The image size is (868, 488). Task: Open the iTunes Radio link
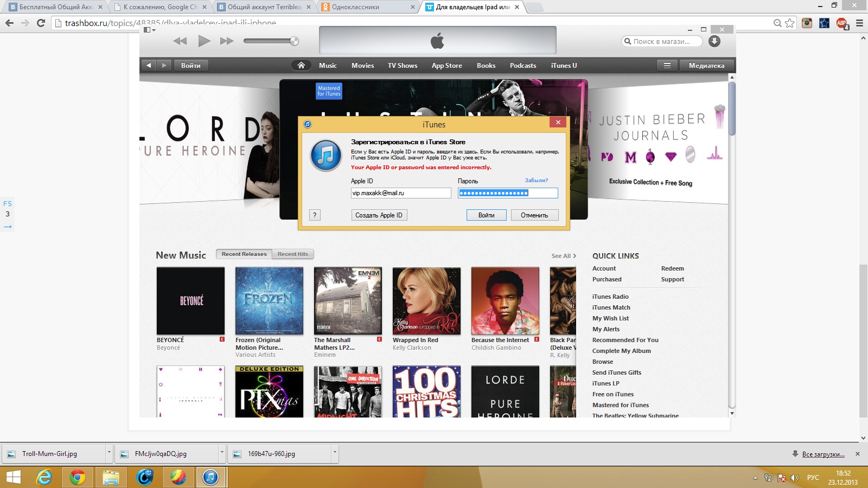(x=610, y=297)
